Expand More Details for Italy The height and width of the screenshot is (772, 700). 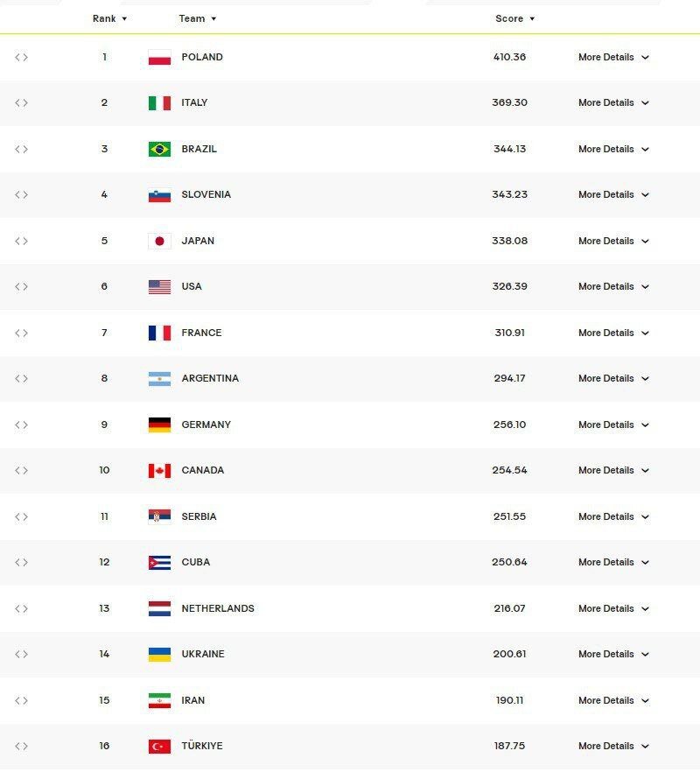click(613, 103)
